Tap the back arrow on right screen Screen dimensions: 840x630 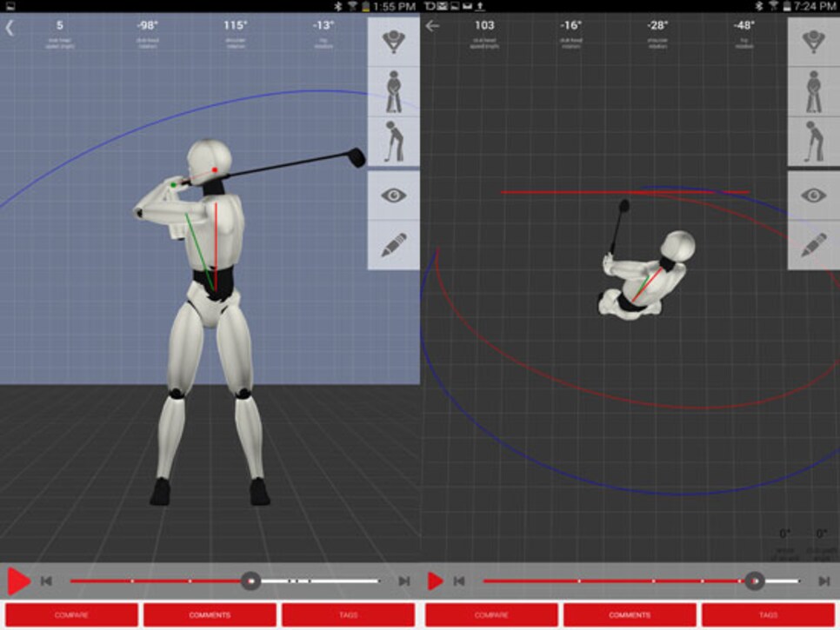(x=432, y=25)
